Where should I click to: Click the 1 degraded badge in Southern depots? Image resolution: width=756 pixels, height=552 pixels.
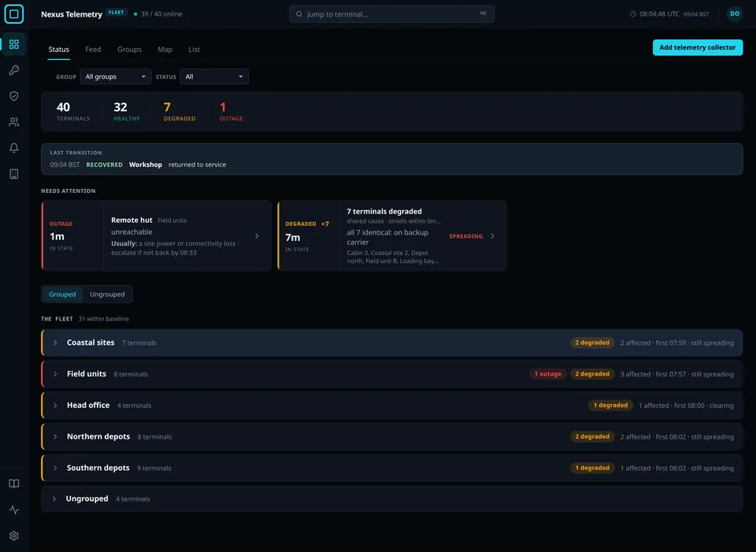pyautogui.click(x=592, y=468)
